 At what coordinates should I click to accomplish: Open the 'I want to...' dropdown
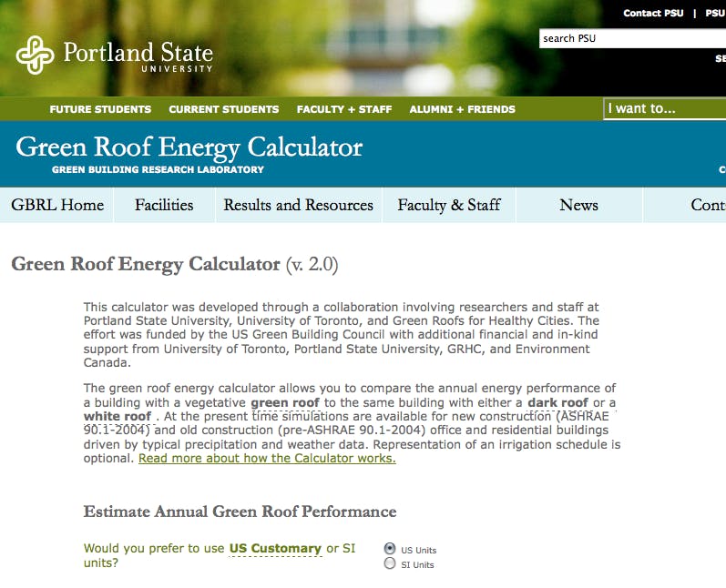[664, 108]
